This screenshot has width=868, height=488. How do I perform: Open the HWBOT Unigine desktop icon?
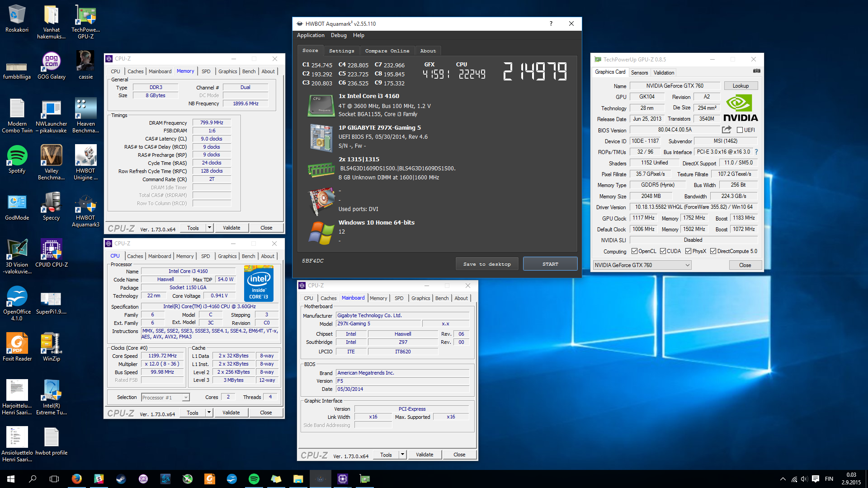click(85, 163)
